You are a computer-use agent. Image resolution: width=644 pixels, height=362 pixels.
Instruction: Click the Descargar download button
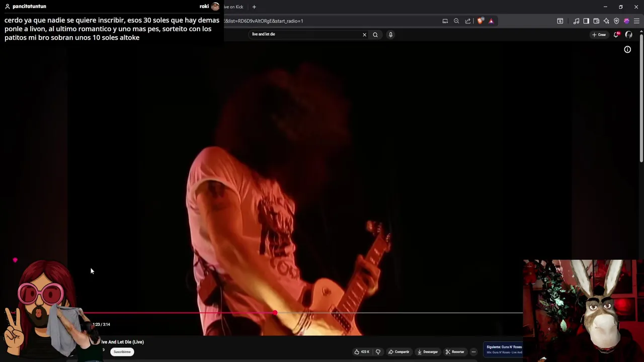(428, 352)
